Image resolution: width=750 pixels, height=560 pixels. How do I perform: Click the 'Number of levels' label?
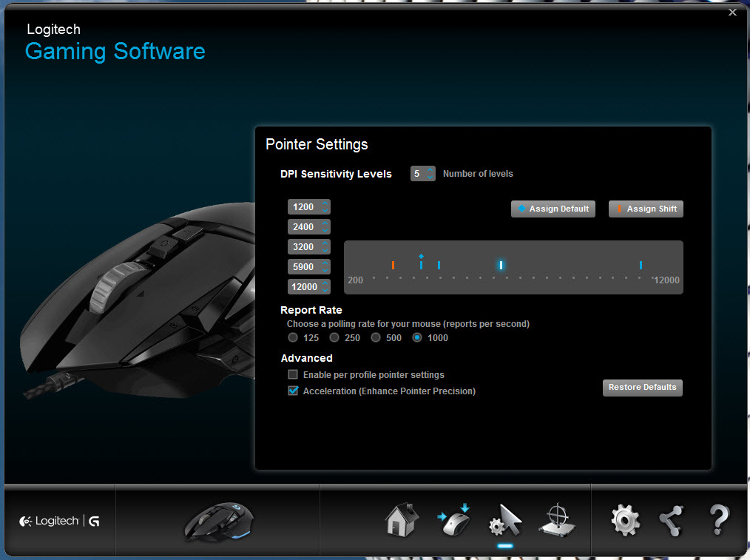(x=478, y=174)
